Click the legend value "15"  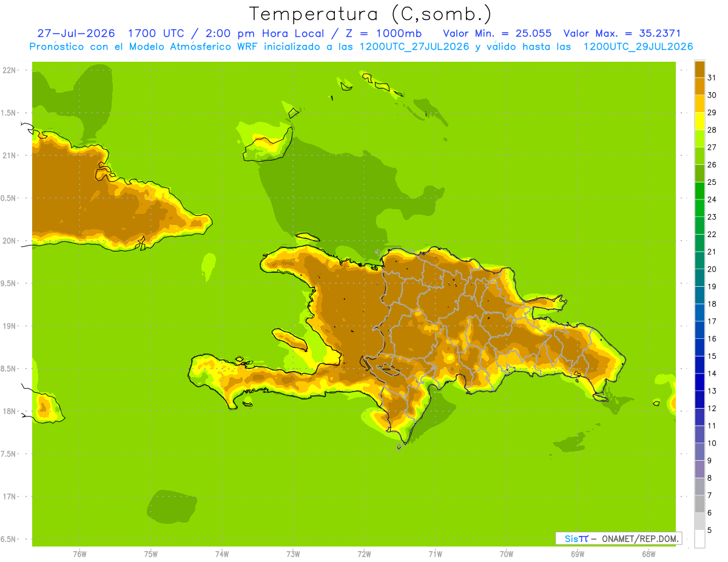click(711, 356)
